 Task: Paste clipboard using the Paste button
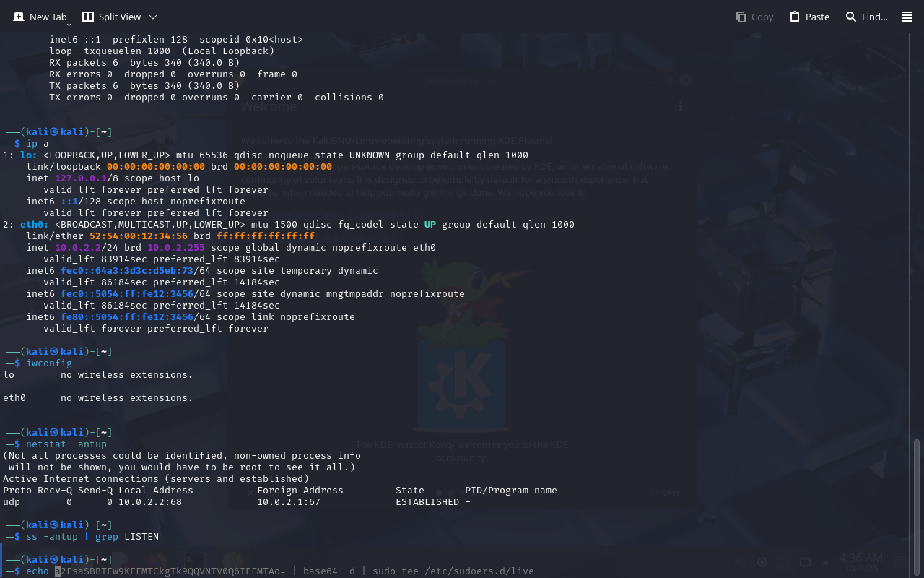809,17
